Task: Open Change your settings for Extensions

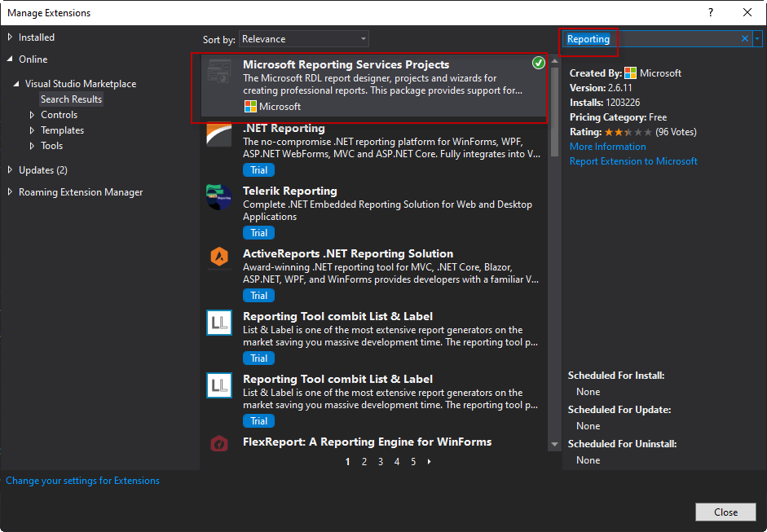Action: coord(82,481)
